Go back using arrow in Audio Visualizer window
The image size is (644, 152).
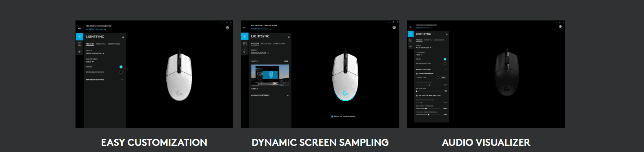click(411, 27)
